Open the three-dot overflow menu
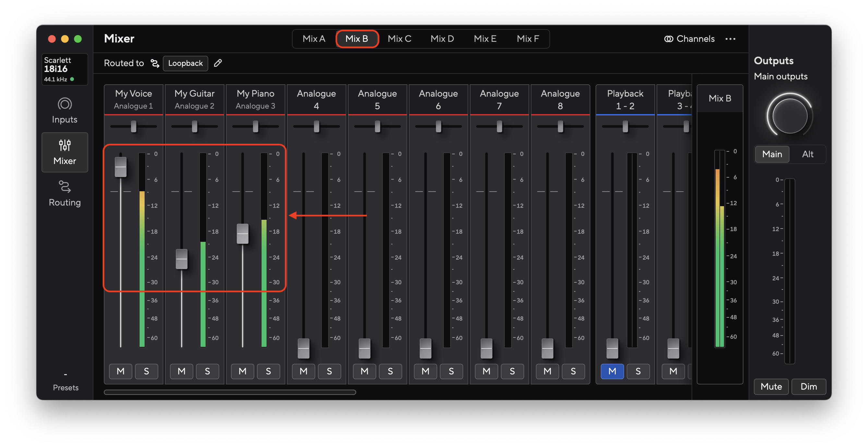The image size is (868, 448). [x=730, y=39]
